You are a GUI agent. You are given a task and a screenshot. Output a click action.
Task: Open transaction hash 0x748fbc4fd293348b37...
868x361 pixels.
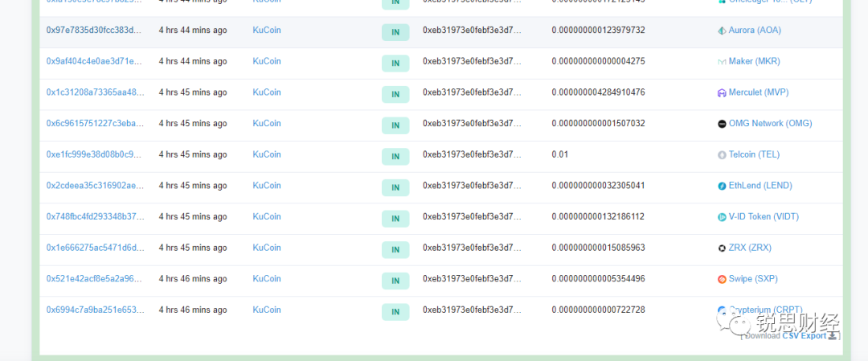pos(95,216)
